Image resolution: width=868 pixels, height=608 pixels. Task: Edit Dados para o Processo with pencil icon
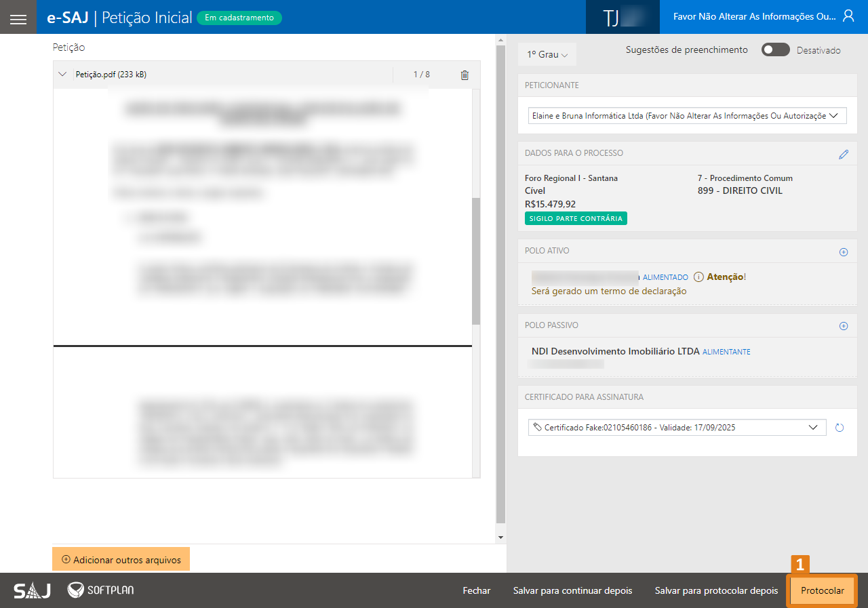tap(843, 155)
